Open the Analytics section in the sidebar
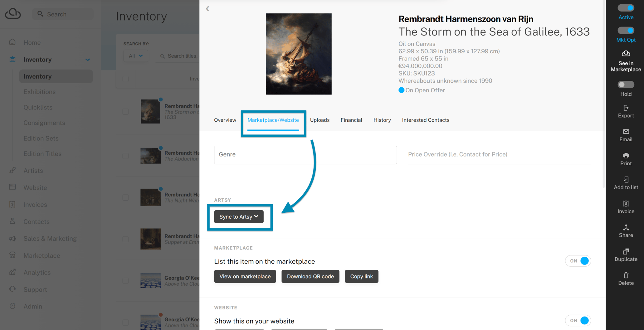644x330 pixels. click(37, 272)
